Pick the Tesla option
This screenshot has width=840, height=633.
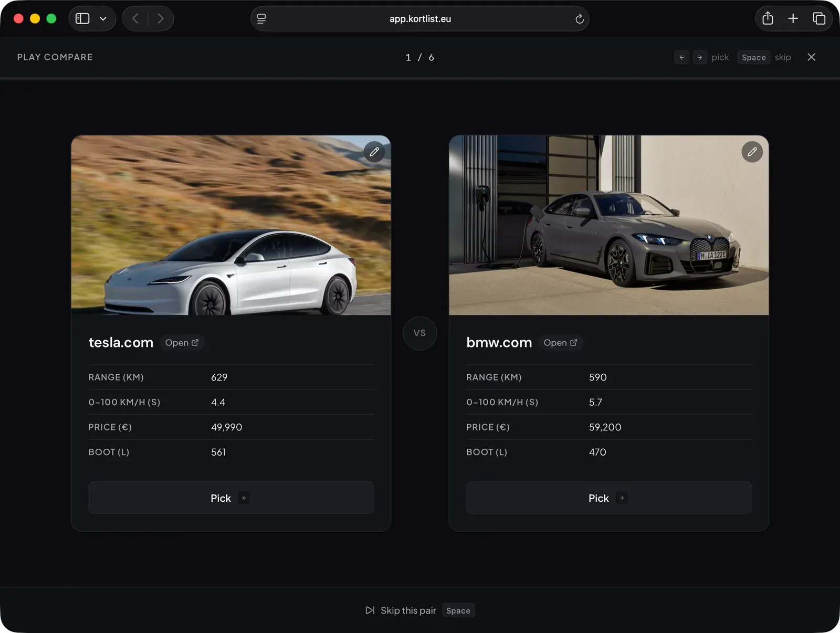coord(231,498)
